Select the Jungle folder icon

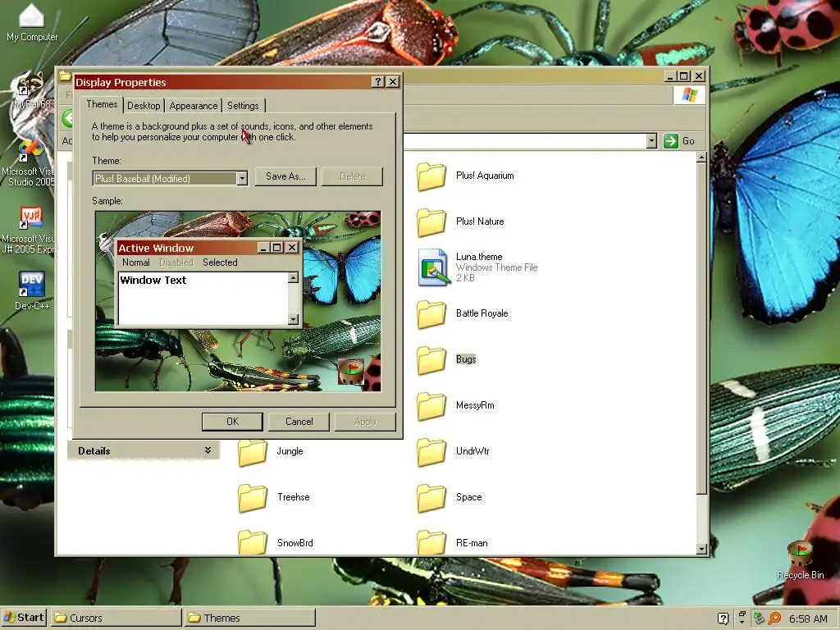click(253, 453)
